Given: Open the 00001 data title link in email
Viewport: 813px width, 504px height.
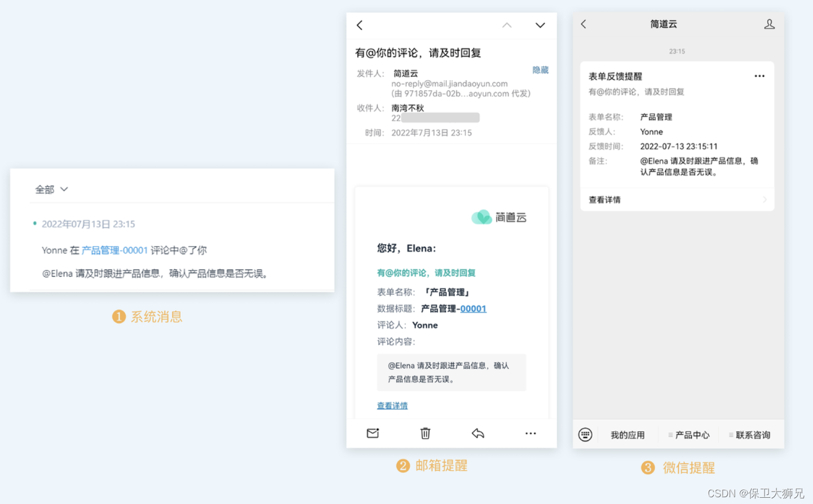Looking at the screenshot, I should click(473, 308).
